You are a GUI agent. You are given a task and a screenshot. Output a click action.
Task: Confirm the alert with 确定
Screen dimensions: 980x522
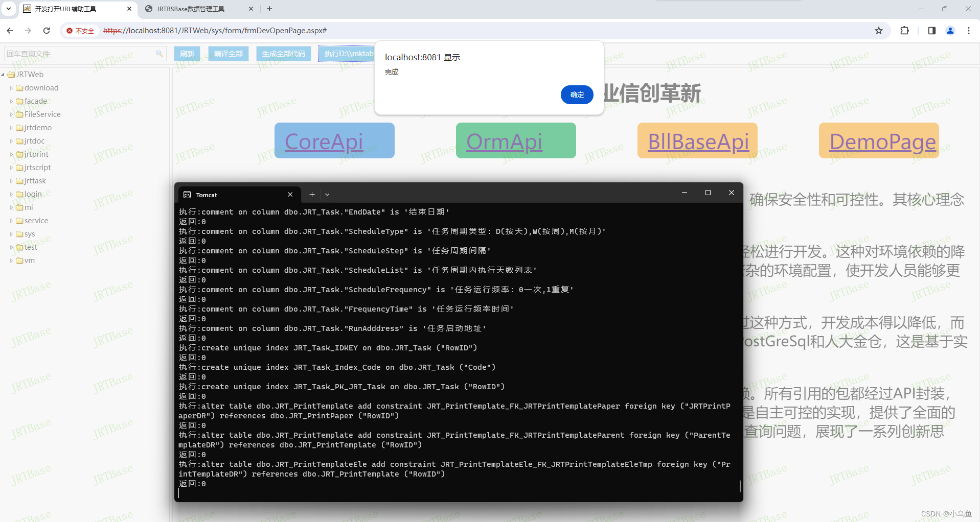pos(577,94)
